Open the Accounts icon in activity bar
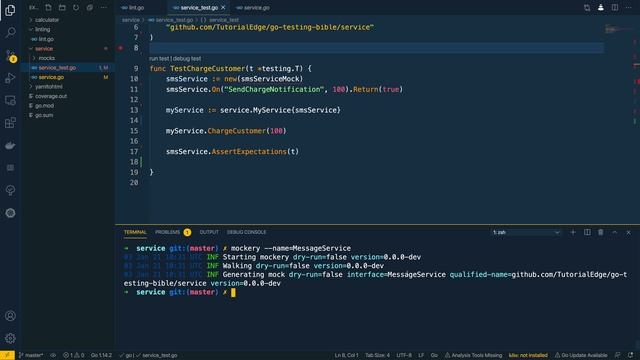Viewport: 640px width, 360px height. point(10,316)
